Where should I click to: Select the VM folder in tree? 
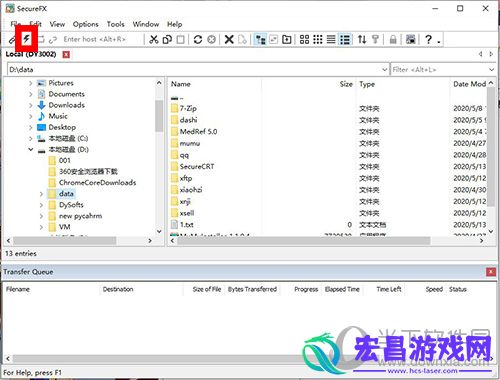click(64, 227)
